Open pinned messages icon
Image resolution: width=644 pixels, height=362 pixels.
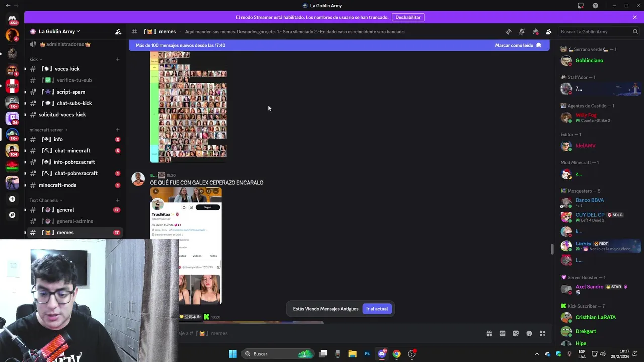click(535, 31)
